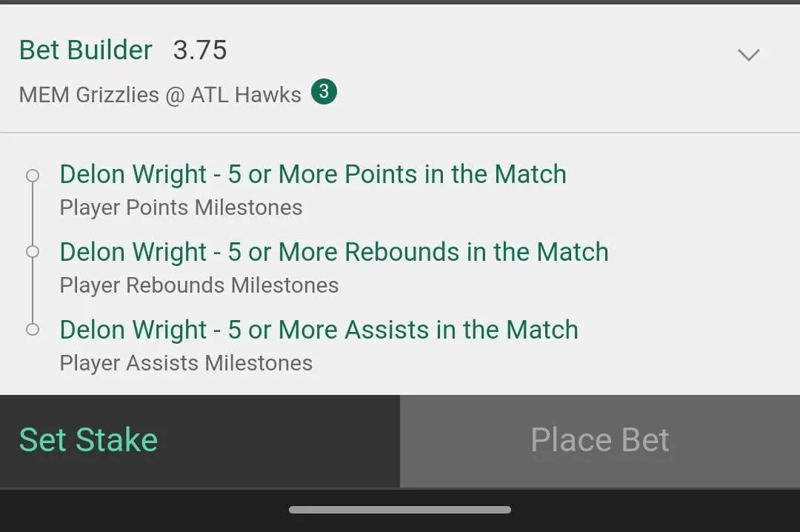Image resolution: width=800 pixels, height=532 pixels.
Task: Open Bet Builder title
Action: click(x=86, y=50)
